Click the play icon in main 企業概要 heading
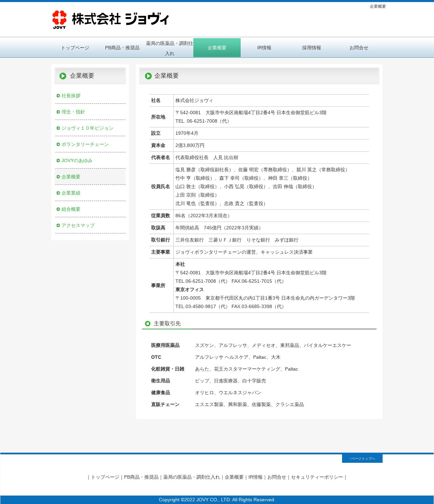Screen dimensions: 434x504 tap(148, 76)
